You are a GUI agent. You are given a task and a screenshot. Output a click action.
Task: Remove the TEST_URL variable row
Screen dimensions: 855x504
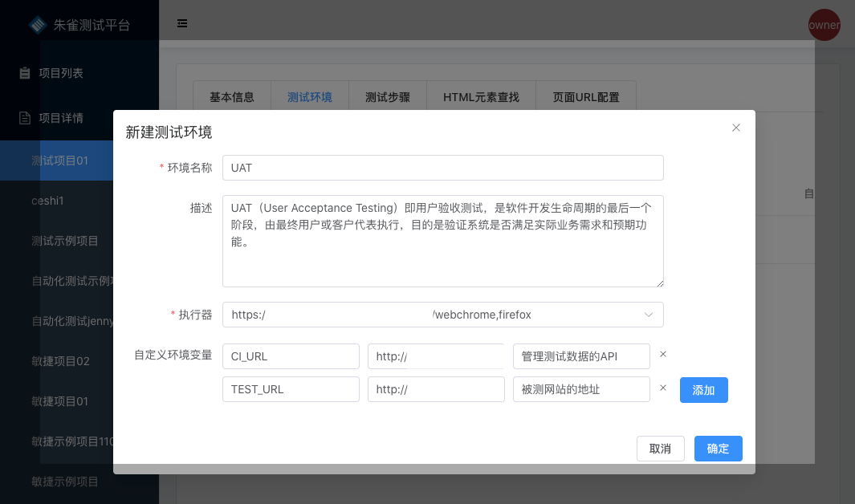pyautogui.click(x=663, y=388)
